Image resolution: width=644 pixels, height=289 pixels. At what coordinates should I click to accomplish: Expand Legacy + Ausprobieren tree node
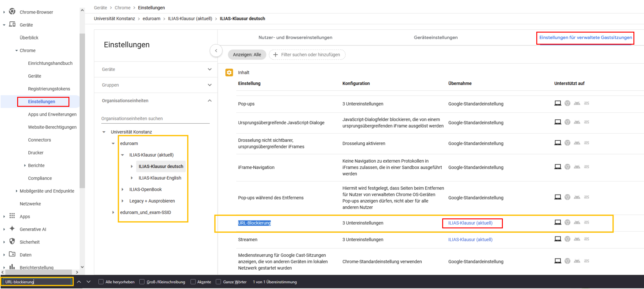pos(122,201)
